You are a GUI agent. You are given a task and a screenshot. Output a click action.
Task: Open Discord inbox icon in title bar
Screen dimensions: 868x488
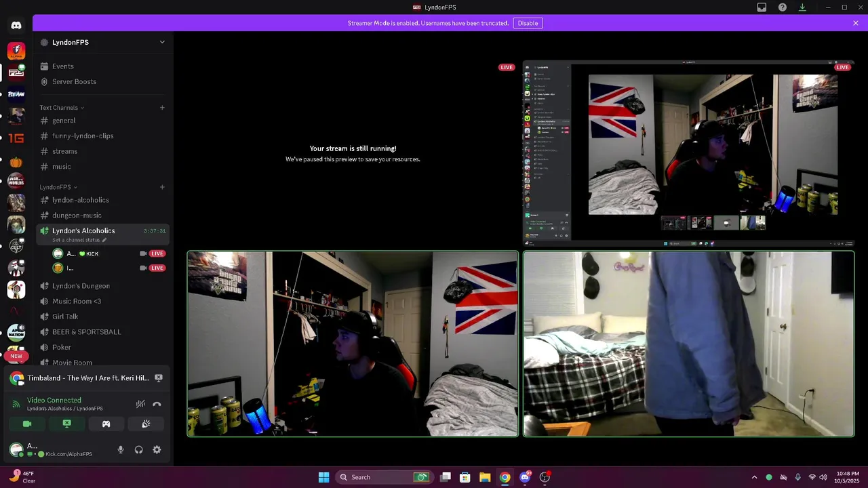762,7
